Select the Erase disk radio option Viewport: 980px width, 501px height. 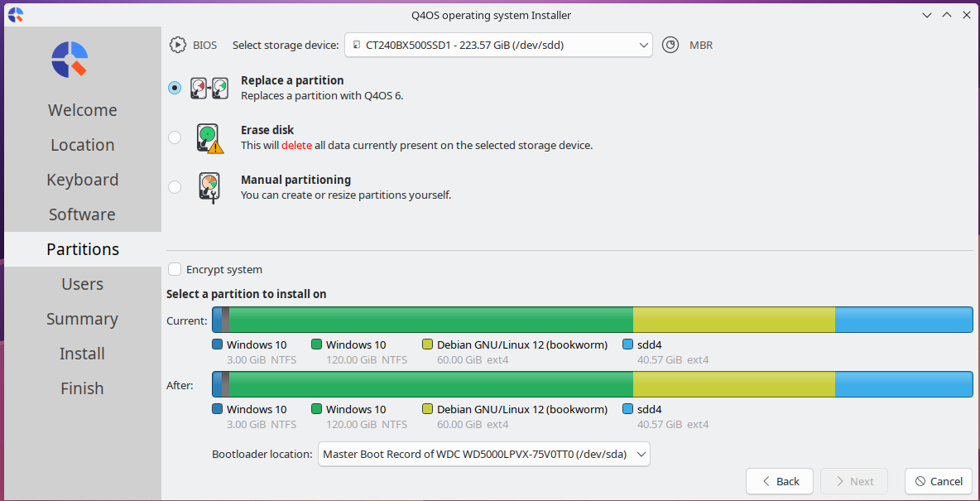tap(175, 137)
